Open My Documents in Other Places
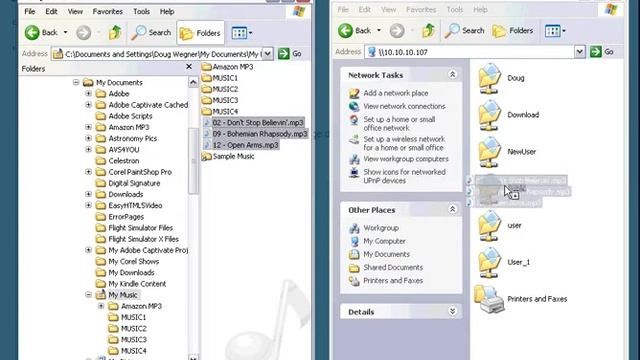The height and width of the screenshot is (360, 640). (x=386, y=254)
